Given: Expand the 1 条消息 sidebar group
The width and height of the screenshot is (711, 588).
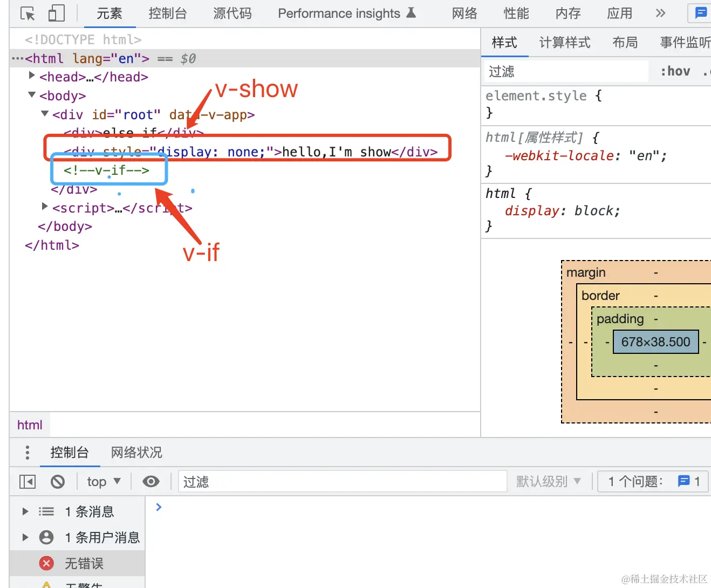Looking at the screenshot, I should [25, 511].
